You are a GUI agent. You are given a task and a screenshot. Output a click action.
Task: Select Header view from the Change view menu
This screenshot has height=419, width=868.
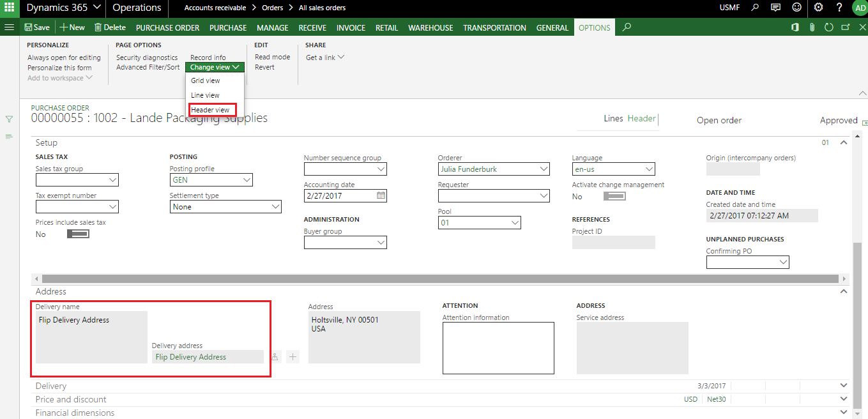(210, 110)
